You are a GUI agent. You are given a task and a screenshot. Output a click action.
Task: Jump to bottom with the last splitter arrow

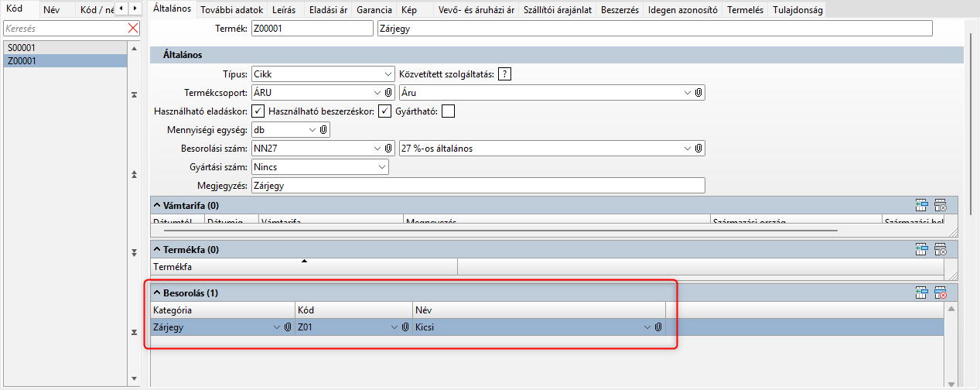pos(135,332)
